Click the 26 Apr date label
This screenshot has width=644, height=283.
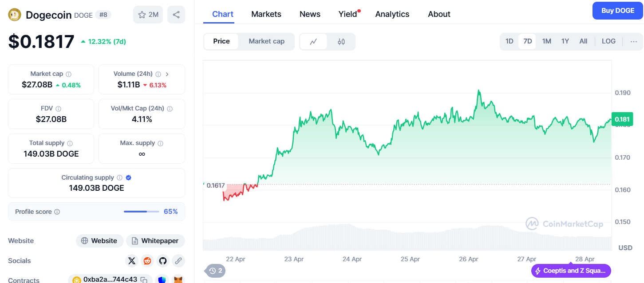469,259
